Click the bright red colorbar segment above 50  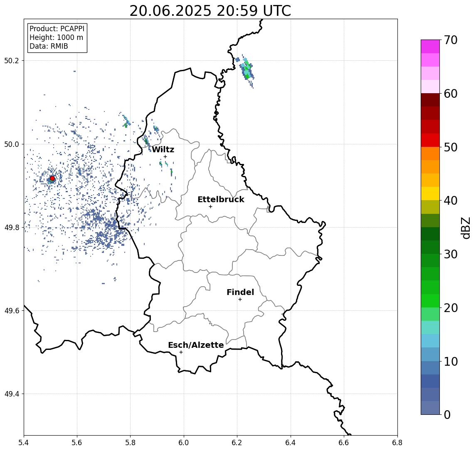(430, 140)
